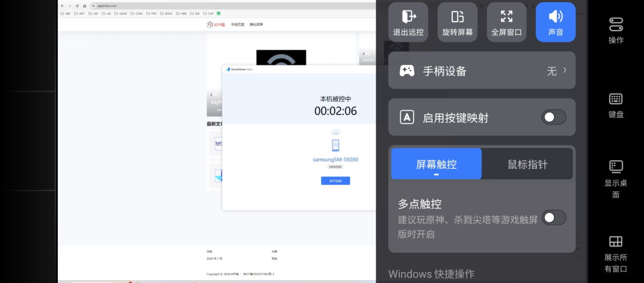Viewport: 644px width, 283px height.
Task: Select the 屏幕触控 screen touch tab
Action: (436, 164)
